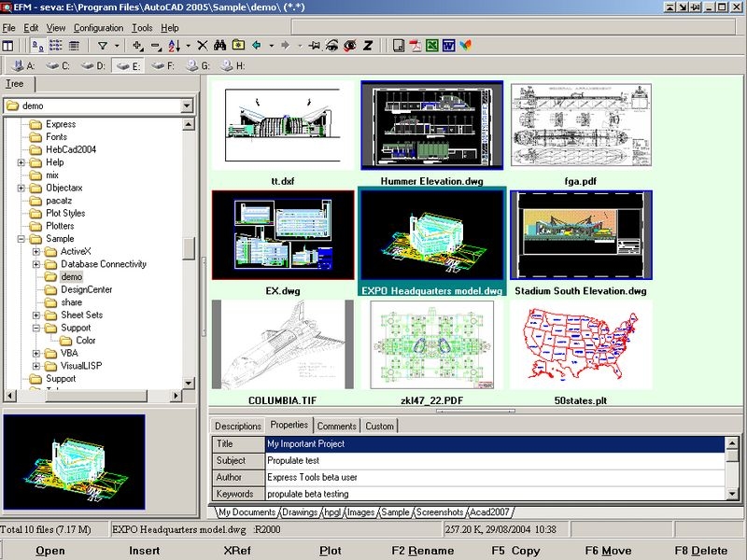Click the colorful butterfly toolbar icon
The height and width of the screenshot is (560, 747).
click(465, 46)
